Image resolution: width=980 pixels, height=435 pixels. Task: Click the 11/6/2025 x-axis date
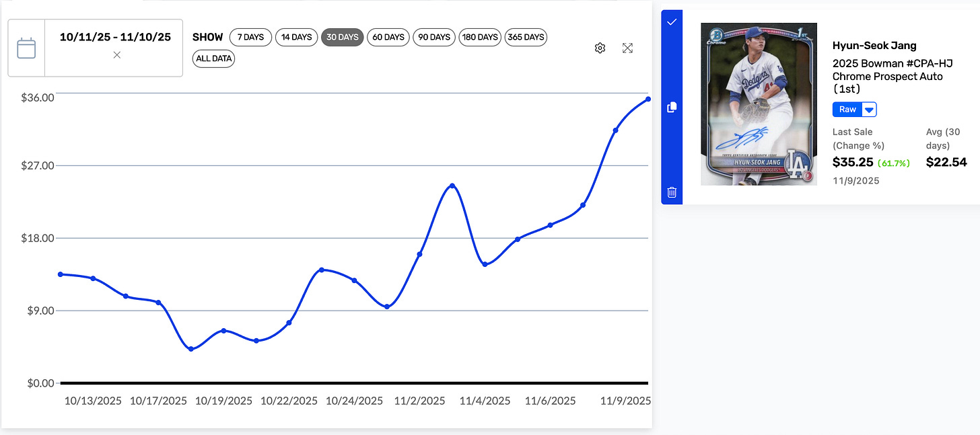pos(550,401)
